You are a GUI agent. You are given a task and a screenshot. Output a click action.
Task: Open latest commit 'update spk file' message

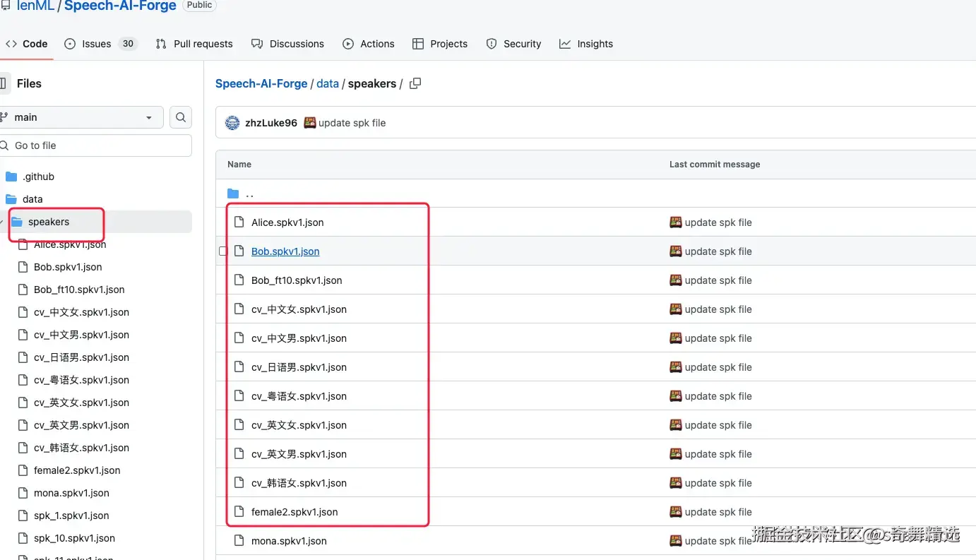point(352,123)
